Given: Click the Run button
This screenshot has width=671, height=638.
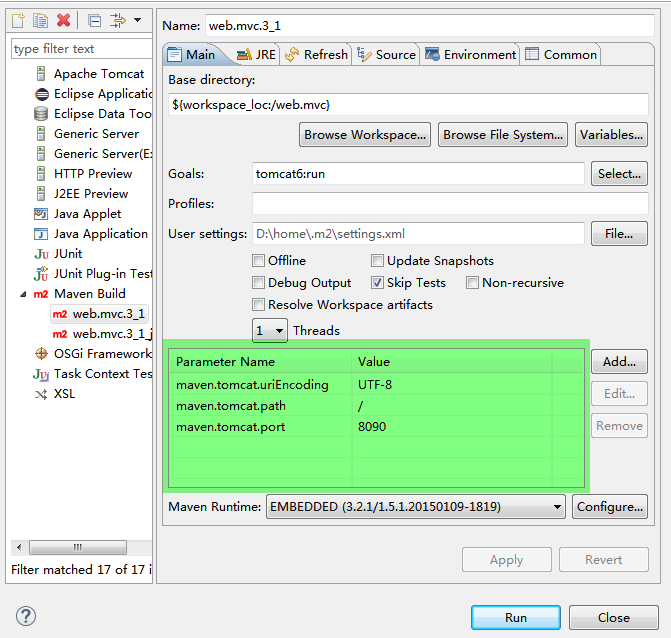Looking at the screenshot, I should [516, 617].
